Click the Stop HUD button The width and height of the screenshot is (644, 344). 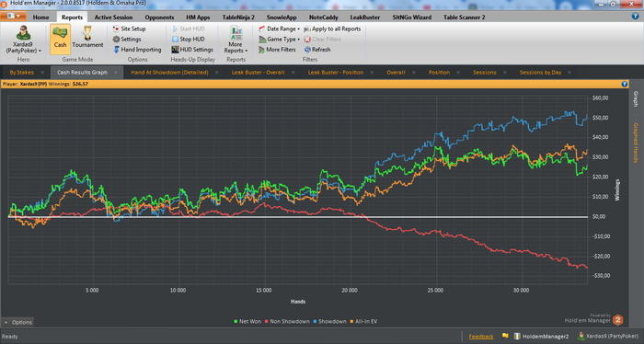click(188, 39)
